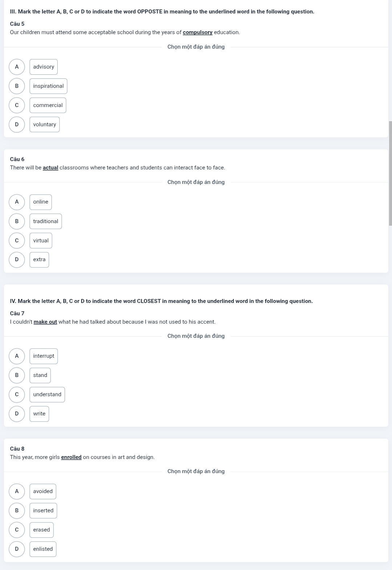Choose 'understand' for Câu 7

pyautogui.click(x=47, y=394)
